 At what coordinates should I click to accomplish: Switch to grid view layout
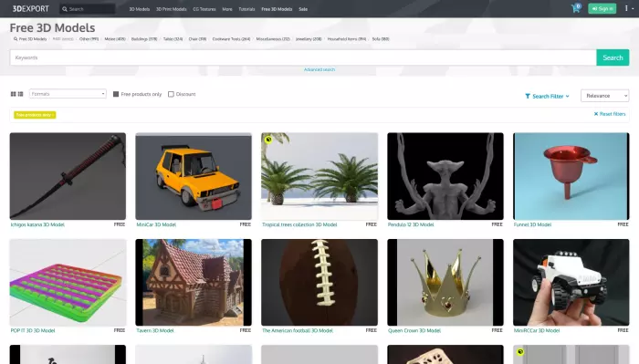click(13, 94)
